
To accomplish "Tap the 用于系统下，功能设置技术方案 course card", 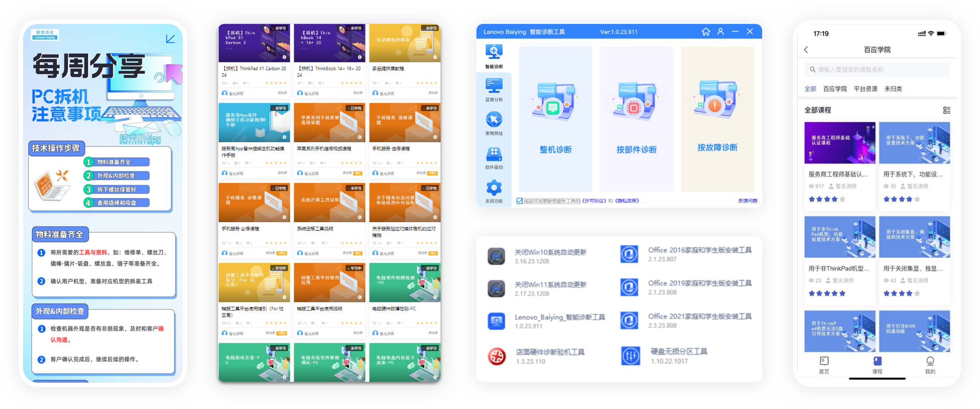I will coord(915,166).
